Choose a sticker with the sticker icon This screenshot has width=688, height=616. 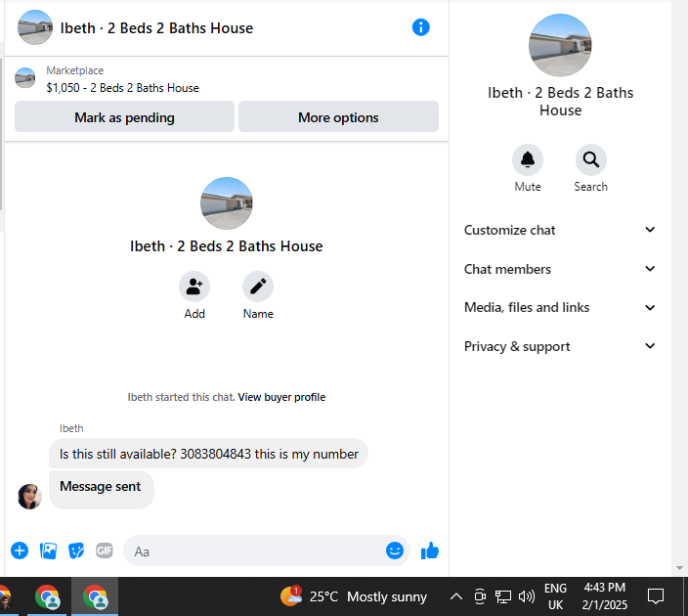(x=76, y=550)
